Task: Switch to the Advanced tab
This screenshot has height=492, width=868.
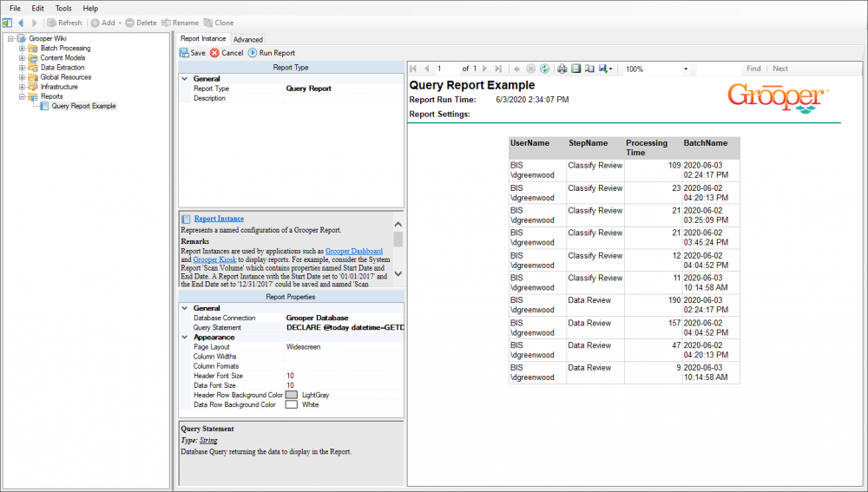Action: click(248, 39)
